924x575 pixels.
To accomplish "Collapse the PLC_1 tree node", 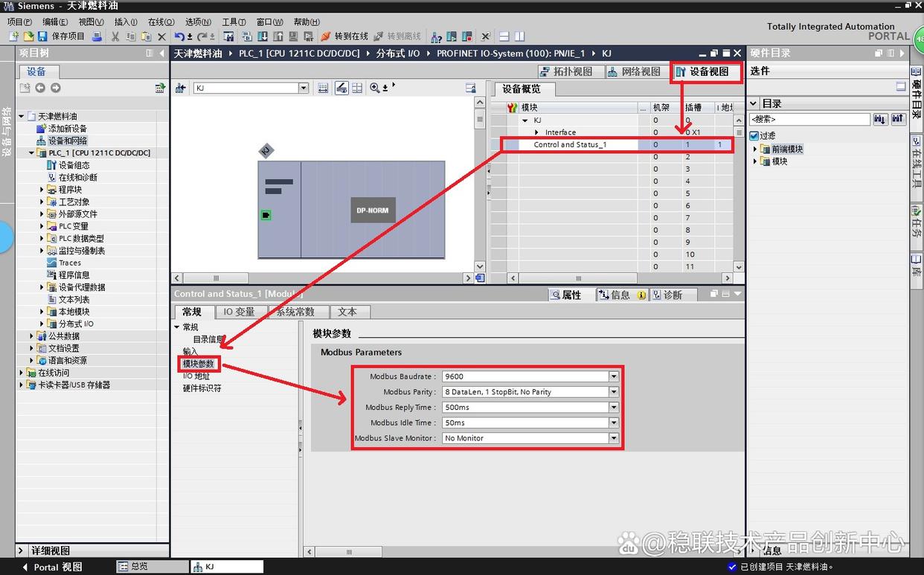I will (32, 153).
